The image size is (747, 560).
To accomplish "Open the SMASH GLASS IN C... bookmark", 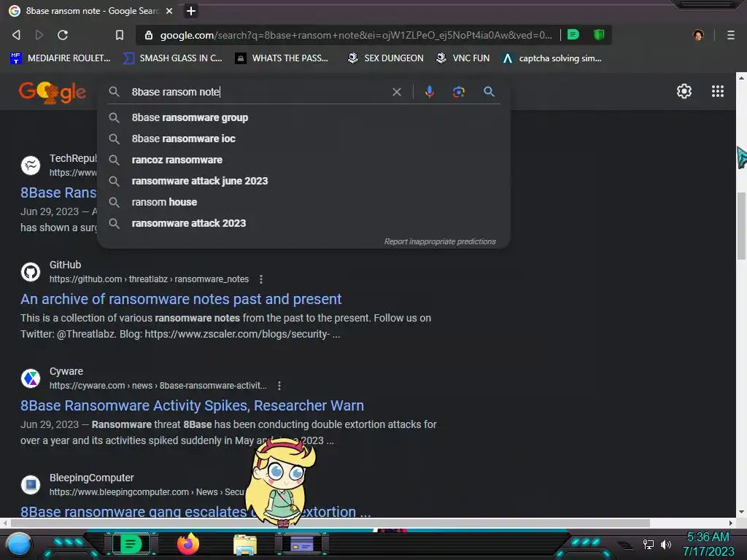I will 172,58.
